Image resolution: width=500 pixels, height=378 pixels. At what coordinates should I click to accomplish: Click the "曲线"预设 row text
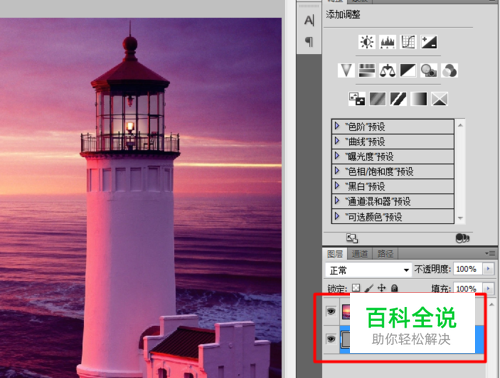point(365,142)
